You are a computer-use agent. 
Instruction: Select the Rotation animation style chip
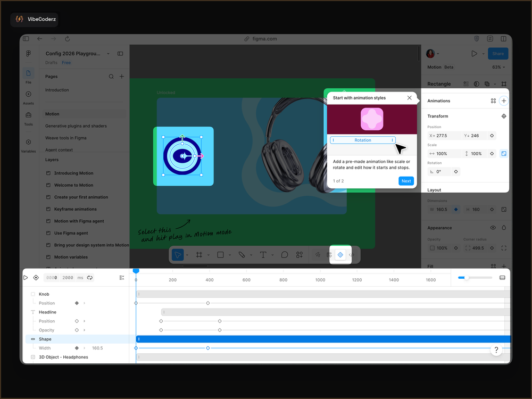pyautogui.click(x=363, y=140)
